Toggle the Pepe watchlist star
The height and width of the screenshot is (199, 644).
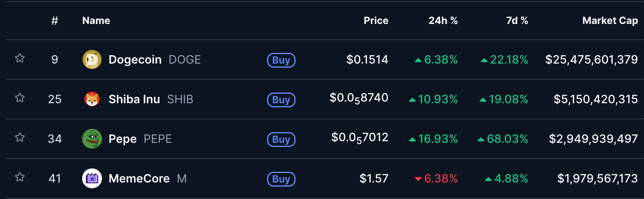pyautogui.click(x=20, y=137)
